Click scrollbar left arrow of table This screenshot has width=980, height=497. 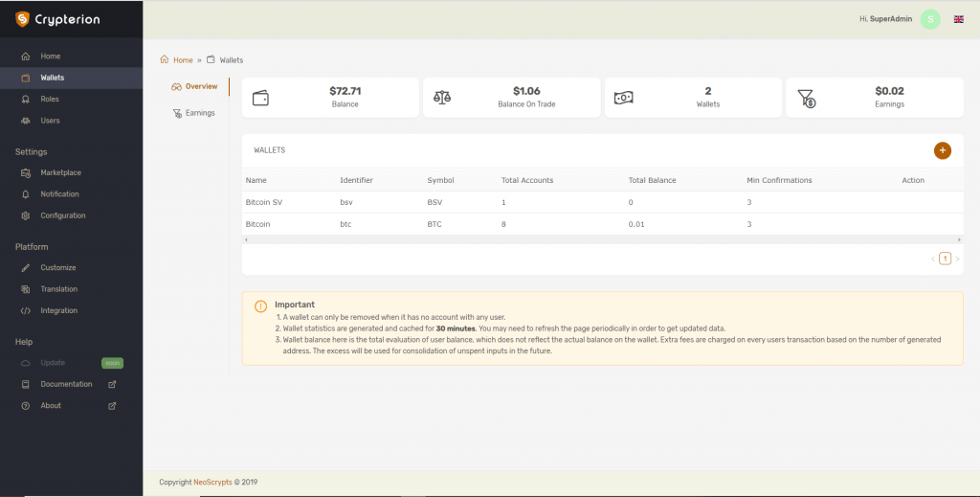coord(246,240)
